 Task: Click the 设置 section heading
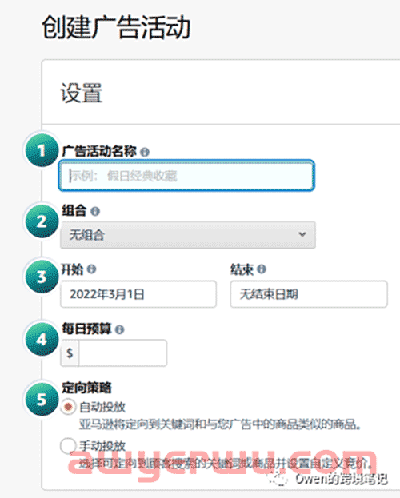[x=81, y=93]
